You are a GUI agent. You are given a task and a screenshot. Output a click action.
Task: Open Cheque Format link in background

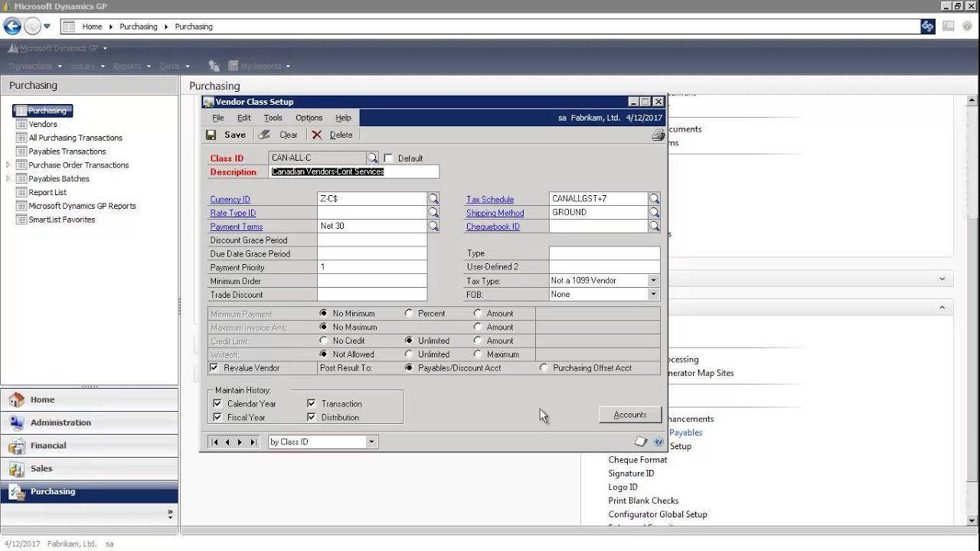(x=638, y=460)
